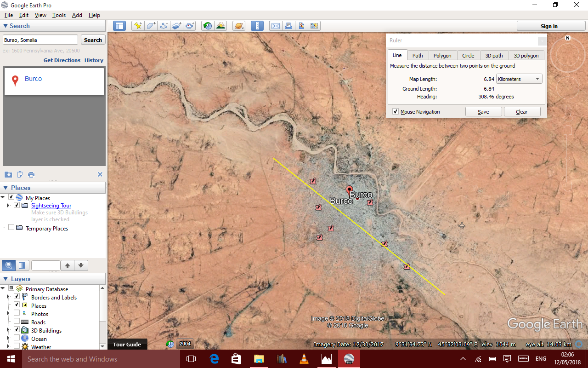This screenshot has height=368, width=588.
Task: Record a tour with the camera icon
Action: pos(190,26)
